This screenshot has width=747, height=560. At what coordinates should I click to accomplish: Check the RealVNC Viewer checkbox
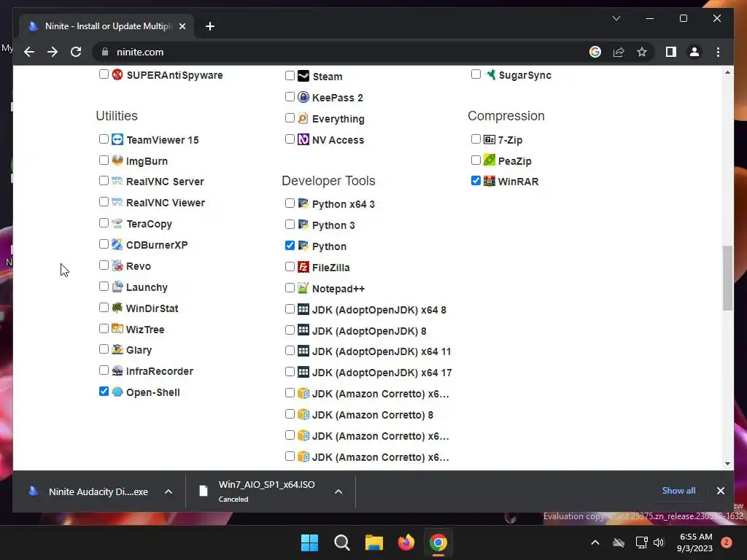pyautogui.click(x=104, y=202)
